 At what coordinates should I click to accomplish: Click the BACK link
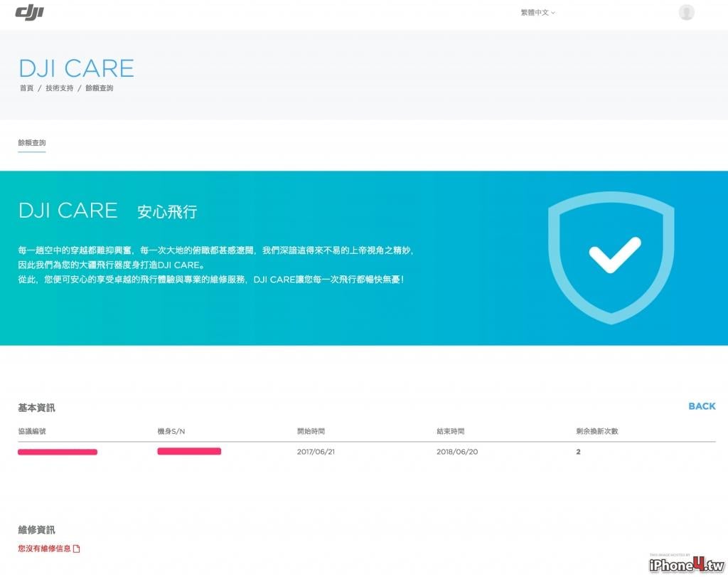point(702,406)
